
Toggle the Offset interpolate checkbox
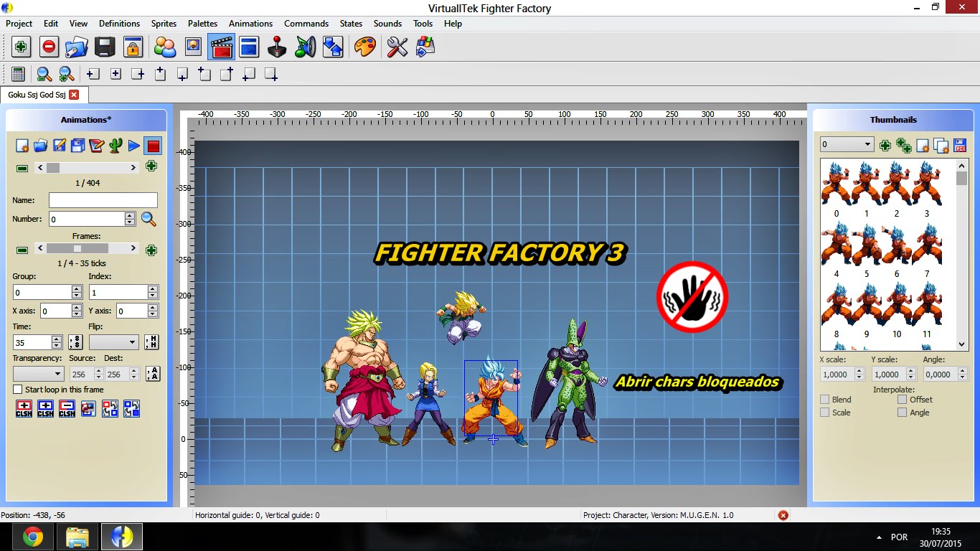pos(903,400)
